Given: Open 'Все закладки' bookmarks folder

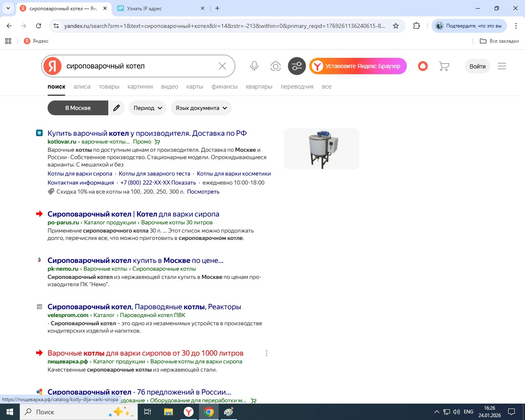Looking at the screenshot, I should pos(499,41).
